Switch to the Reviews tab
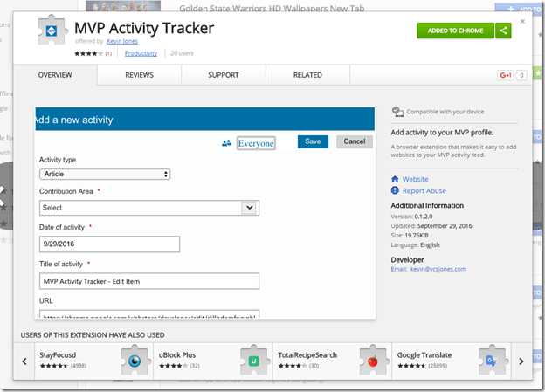The height and width of the screenshot is (392, 545). [139, 75]
